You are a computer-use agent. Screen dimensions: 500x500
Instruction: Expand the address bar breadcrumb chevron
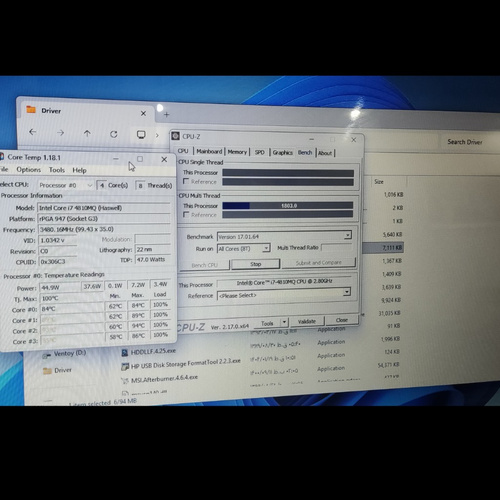[x=157, y=135]
